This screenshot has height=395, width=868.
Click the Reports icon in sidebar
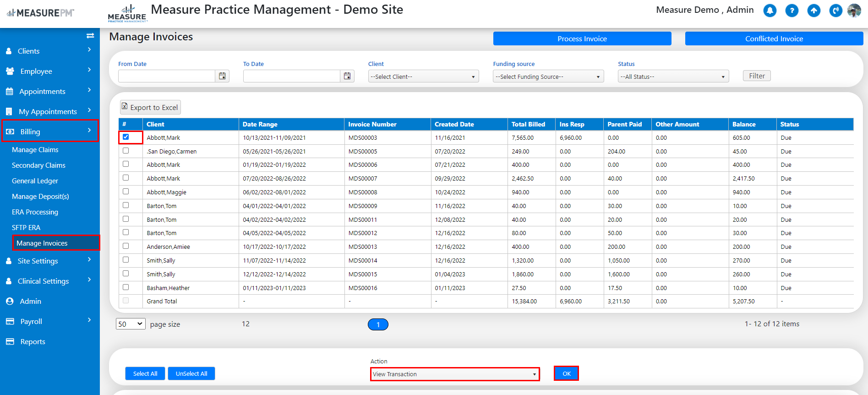[x=10, y=342]
